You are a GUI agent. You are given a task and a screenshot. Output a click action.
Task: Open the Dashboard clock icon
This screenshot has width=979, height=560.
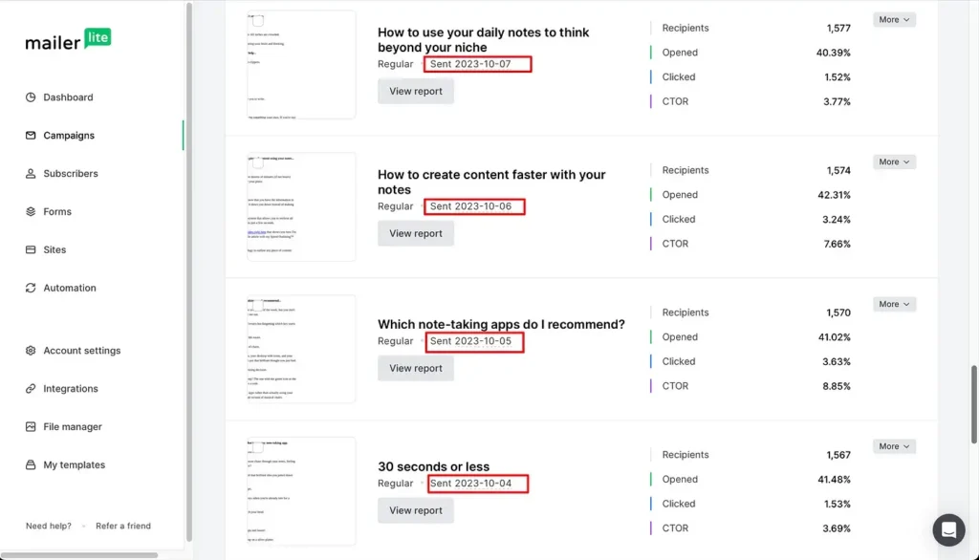[x=31, y=97]
